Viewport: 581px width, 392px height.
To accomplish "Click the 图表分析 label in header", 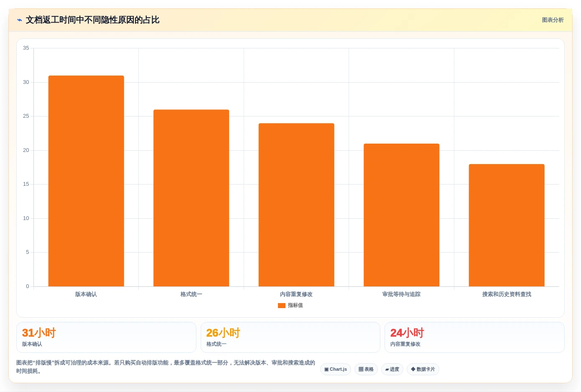I will click(553, 20).
